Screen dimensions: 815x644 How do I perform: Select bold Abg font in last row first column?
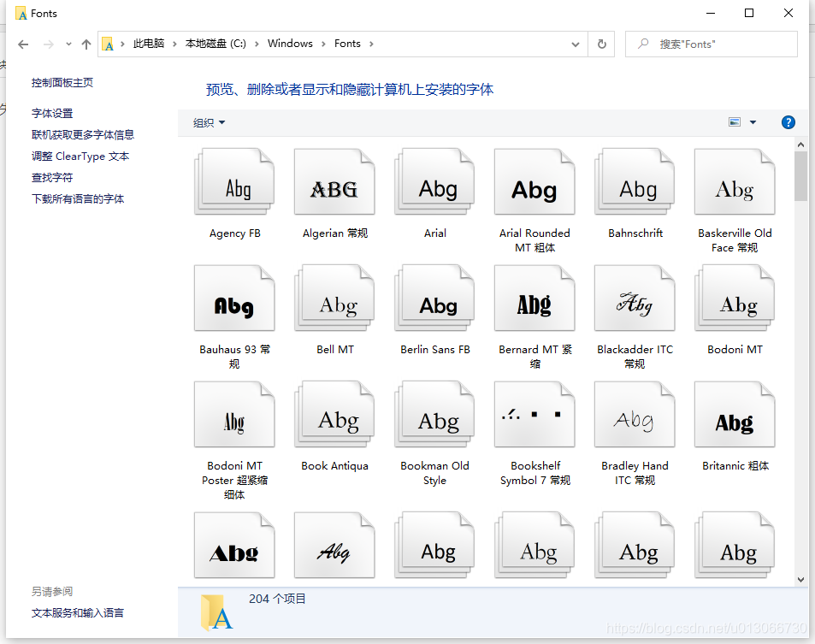pos(234,546)
